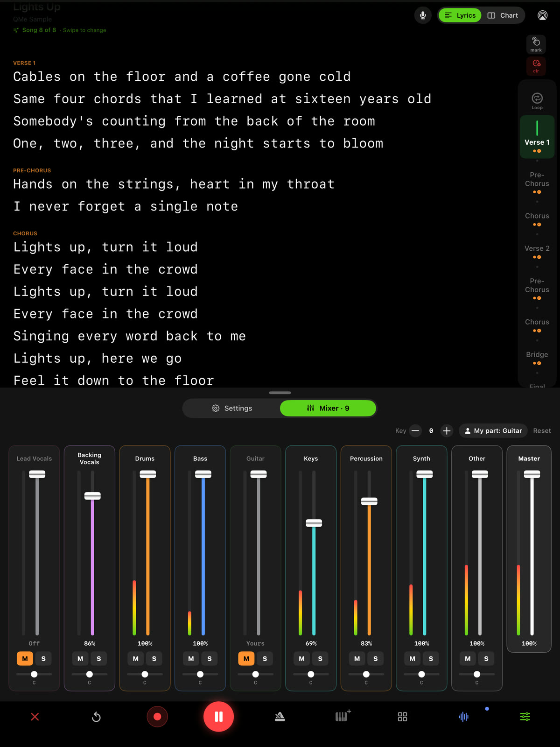Tap lyric line "Singing every word back to me"
This screenshot has width=560, height=747.
[x=130, y=336]
